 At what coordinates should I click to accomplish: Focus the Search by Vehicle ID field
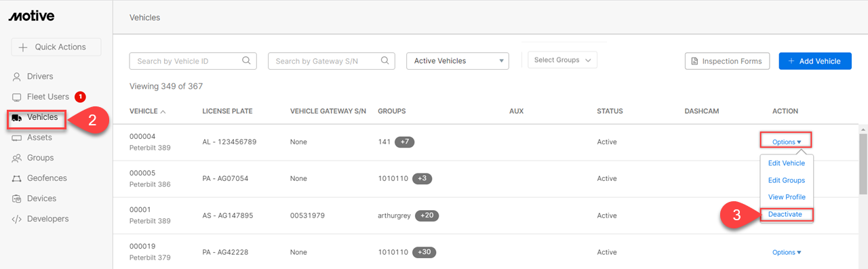coord(193,61)
